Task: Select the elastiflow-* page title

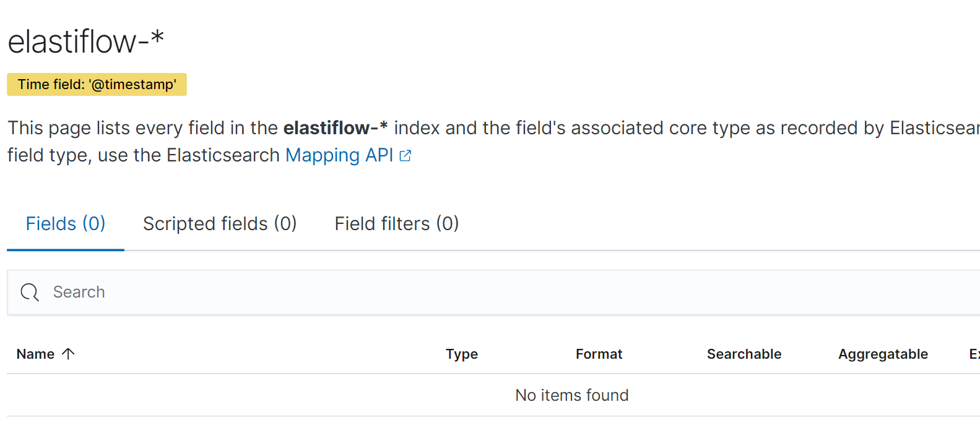Action: 84,41
